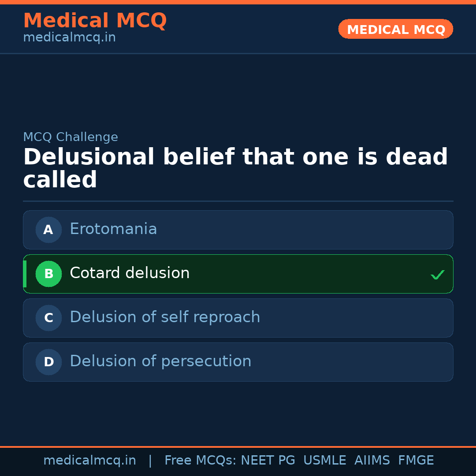Click the MCQ Challenge label
The image size is (476, 476).
point(71,137)
